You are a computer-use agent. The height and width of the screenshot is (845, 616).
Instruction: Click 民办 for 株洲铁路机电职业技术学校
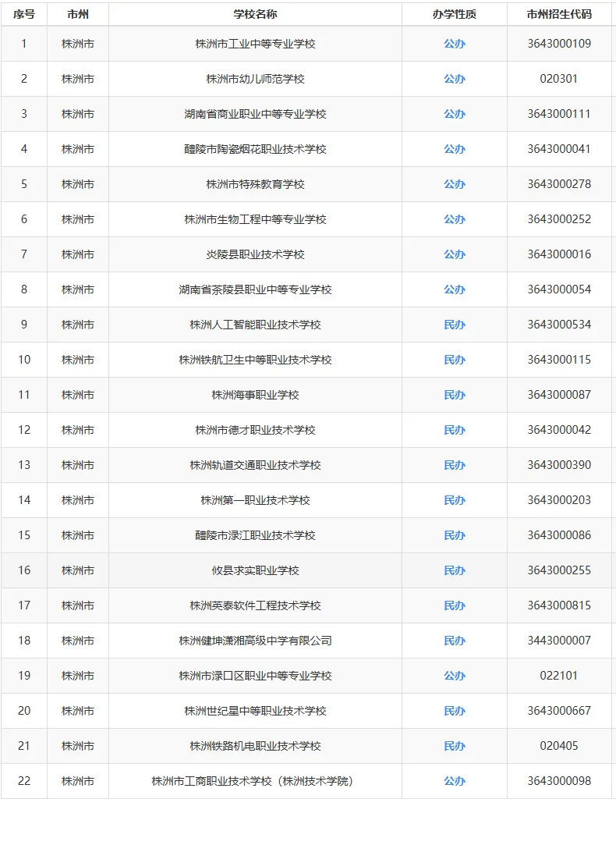click(455, 746)
